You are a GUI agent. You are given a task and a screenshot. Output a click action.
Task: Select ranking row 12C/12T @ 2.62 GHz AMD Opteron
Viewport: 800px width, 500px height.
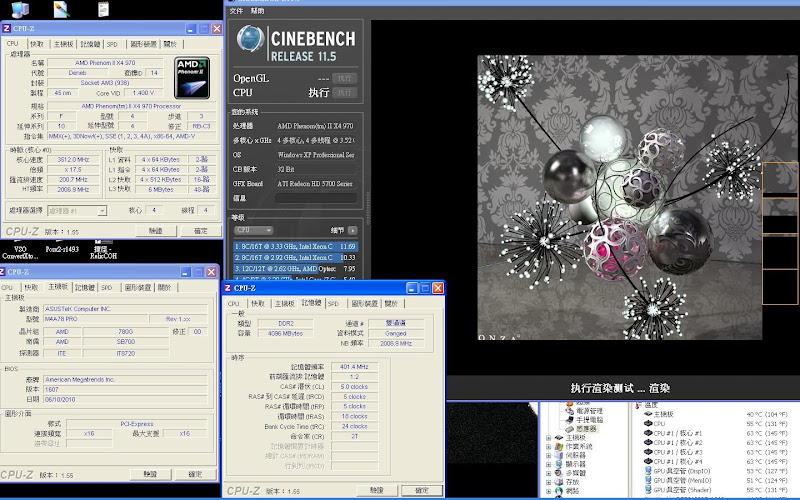[x=295, y=269]
